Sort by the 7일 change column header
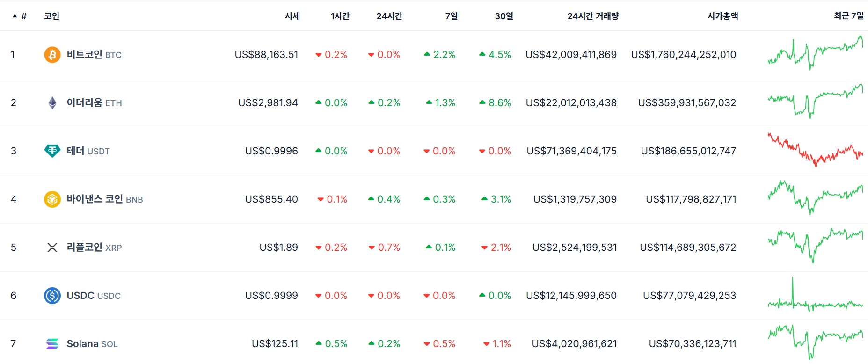Image resolution: width=868 pixels, height=364 pixels. coord(451,16)
